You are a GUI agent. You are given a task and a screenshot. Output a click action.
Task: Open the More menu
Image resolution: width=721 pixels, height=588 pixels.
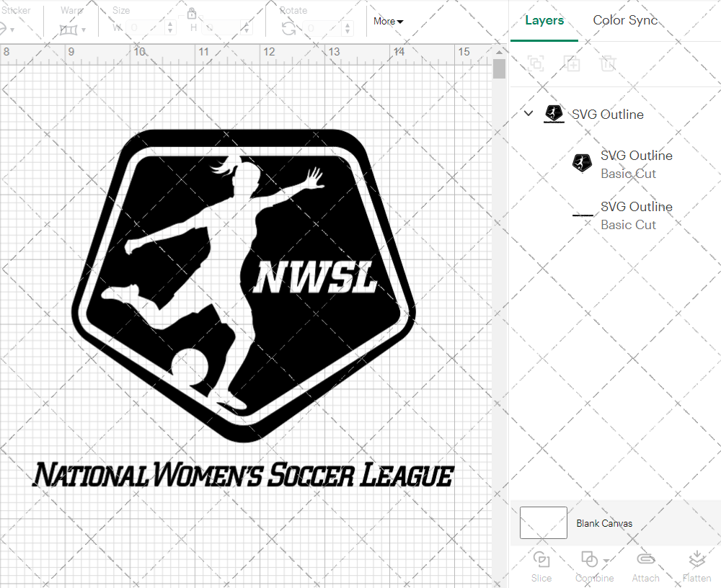(x=388, y=21)
